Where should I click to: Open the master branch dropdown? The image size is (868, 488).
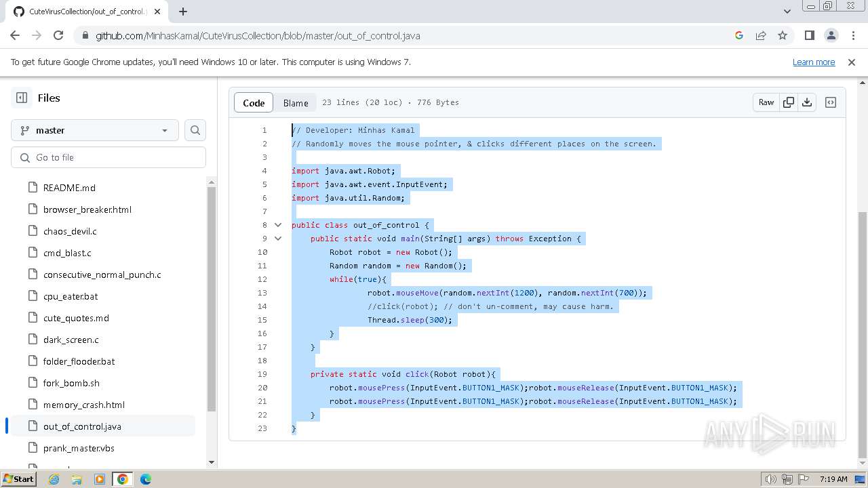[95, 130]
